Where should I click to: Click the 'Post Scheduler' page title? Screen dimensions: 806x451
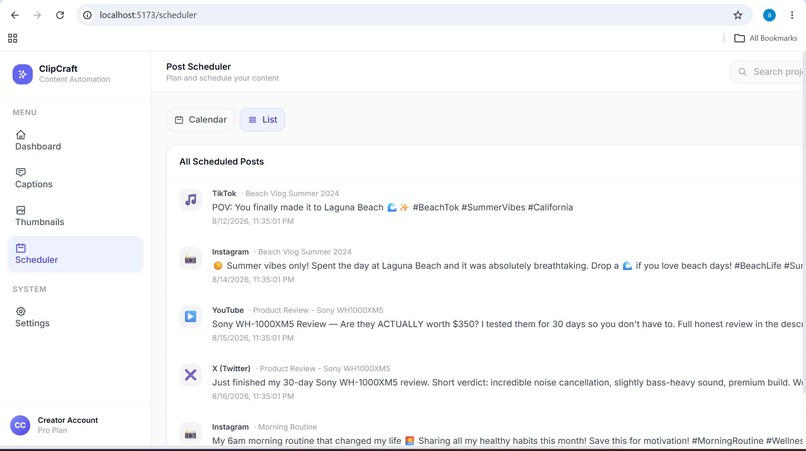[x=198, y=67]
